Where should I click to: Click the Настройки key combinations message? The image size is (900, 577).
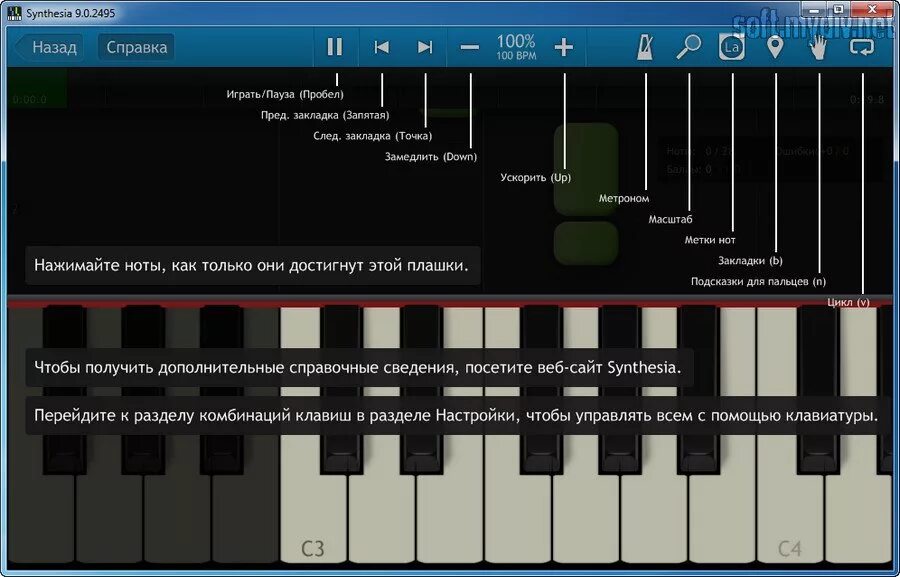pos(457,415)
